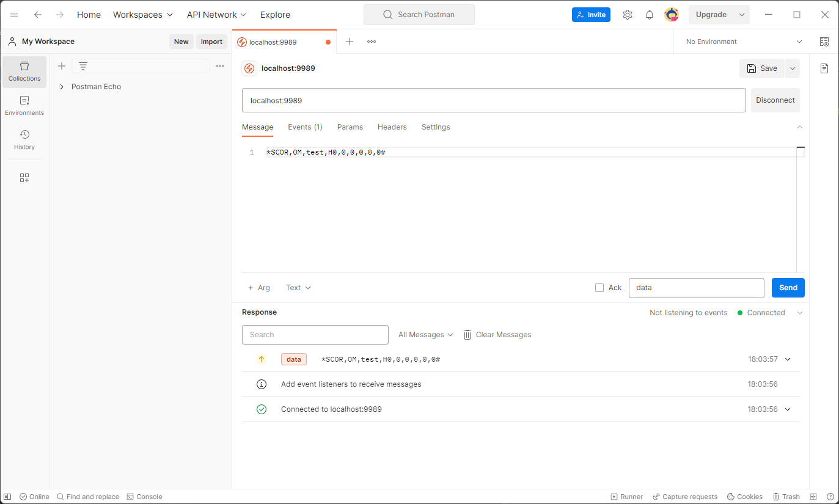Screen dimensions: 839x504
Task: Collapse the request pane chevron
Action: click(x=800, y=127)
